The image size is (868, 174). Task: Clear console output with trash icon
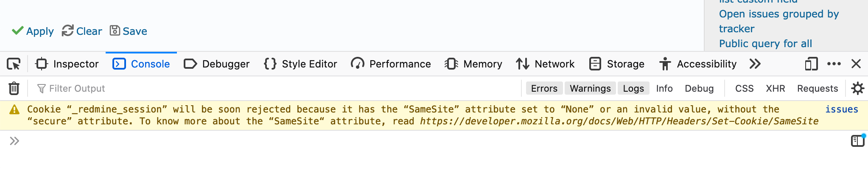[x=14, y=88]
